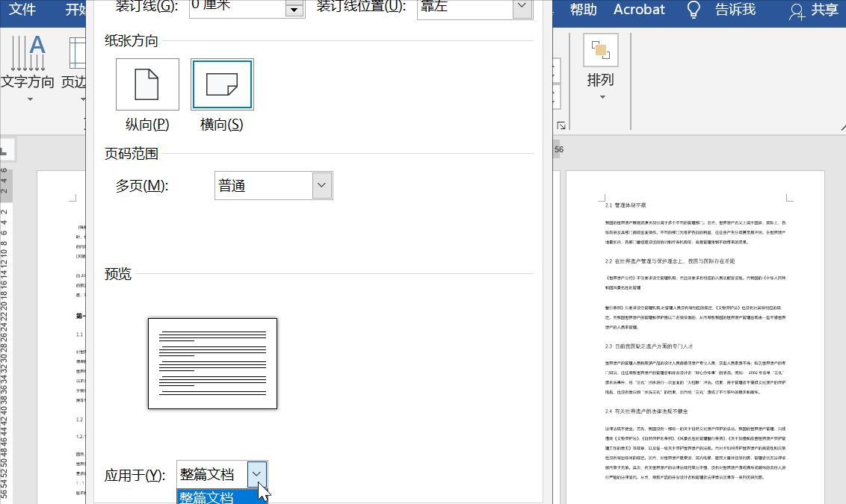The image size is (846, 504).
Task: Open the 应用于 combo box
Action: (x=256, y=473)
